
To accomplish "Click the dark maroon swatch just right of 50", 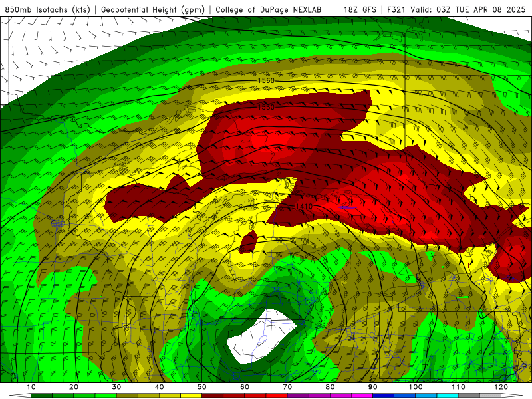I will click(x=212, y=396).
